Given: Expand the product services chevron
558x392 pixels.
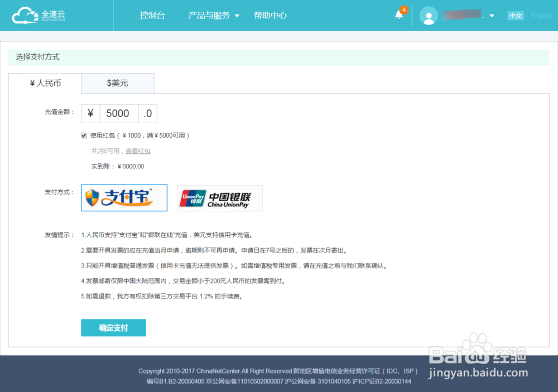Looking at the screenshot, I should [x=237, y=16].
